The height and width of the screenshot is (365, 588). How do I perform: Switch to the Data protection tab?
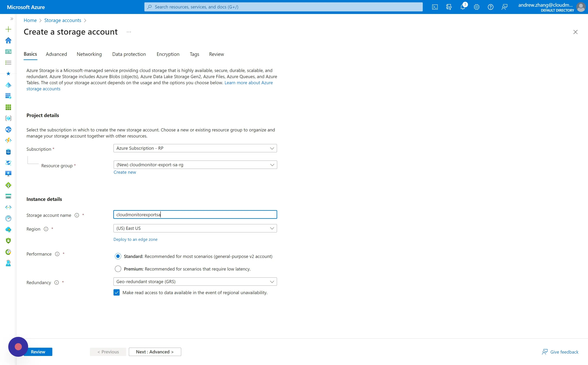tap(129, 54)
